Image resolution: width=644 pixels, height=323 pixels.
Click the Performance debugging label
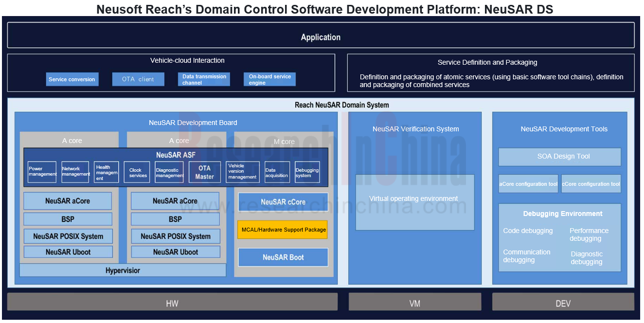pyautogui.click(x=589, y=234)
